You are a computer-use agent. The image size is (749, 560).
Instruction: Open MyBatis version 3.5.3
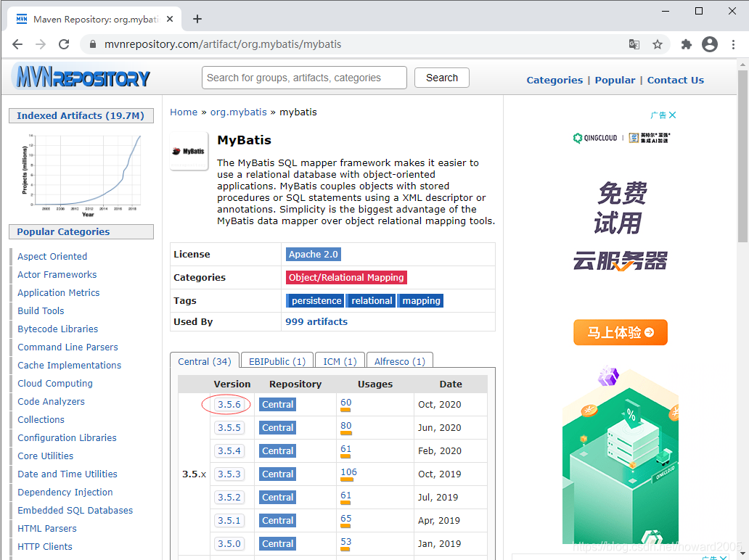coord(229,474)
